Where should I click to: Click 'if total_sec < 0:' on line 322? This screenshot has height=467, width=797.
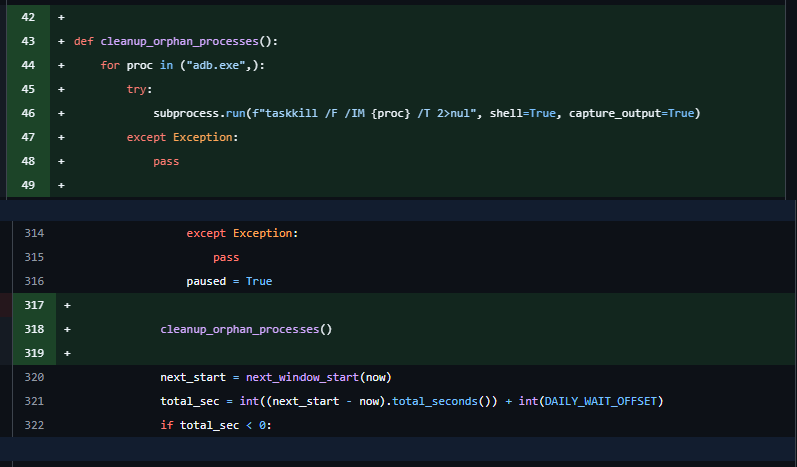216,425
